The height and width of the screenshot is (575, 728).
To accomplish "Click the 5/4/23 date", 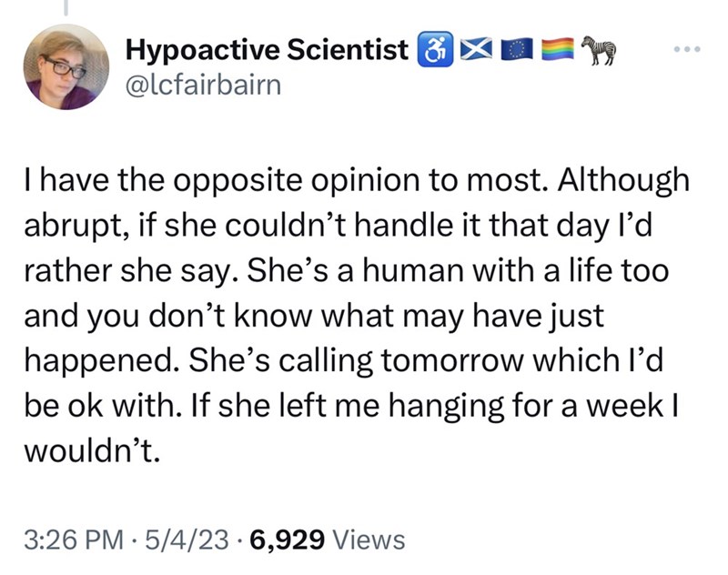I will click(187, 540).
